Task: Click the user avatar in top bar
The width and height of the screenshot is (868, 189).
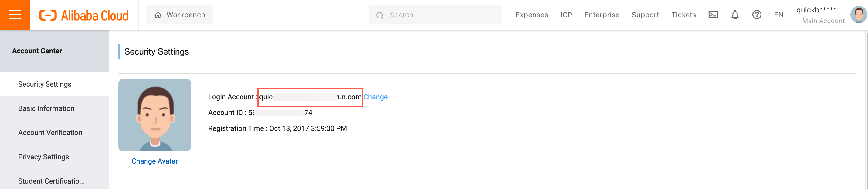Action: pos(858,15)
